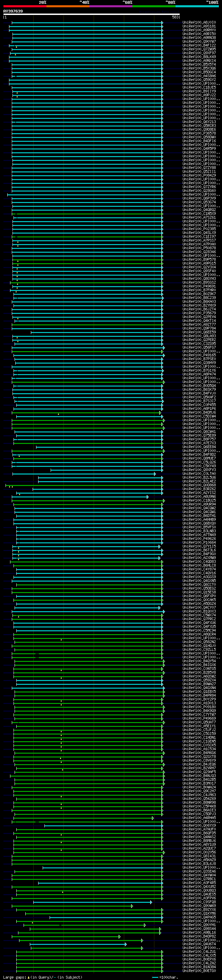Select the query name AV397639

pos(13,11)
